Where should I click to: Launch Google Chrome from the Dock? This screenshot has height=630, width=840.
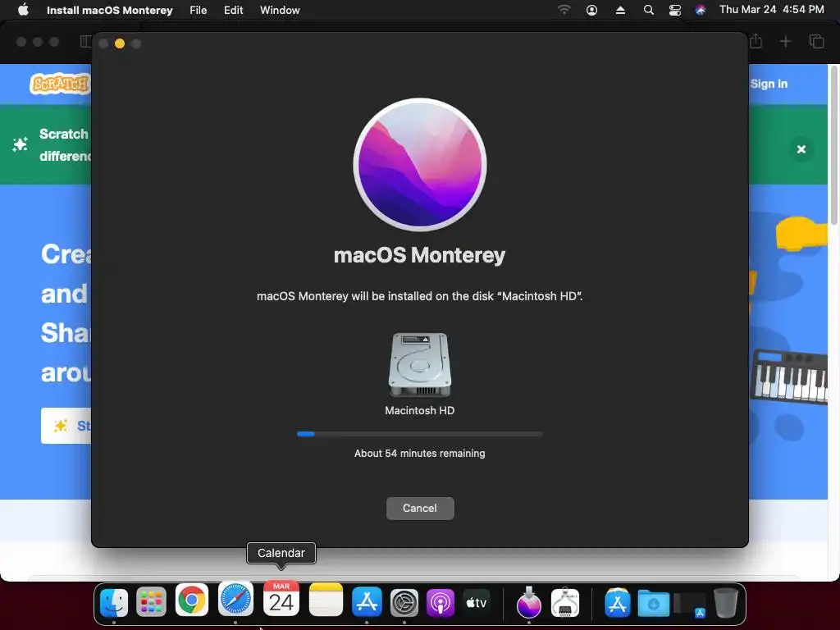tap(191, 600)
